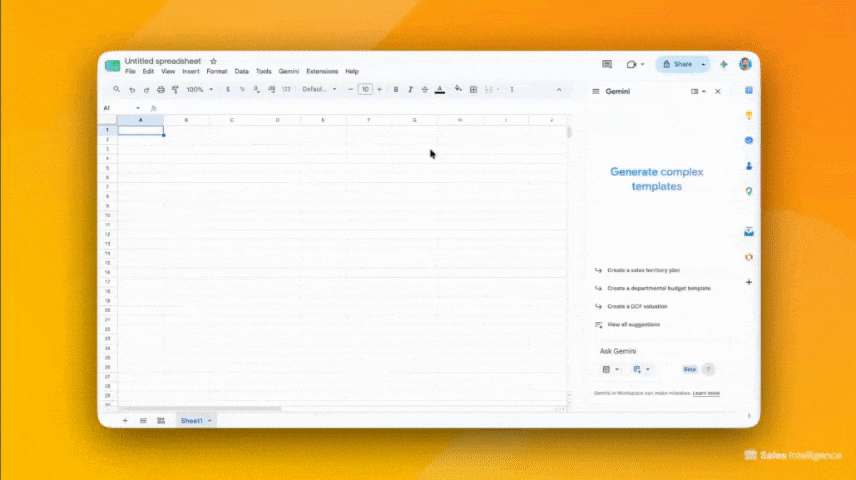Toggle strikethrough formatting
The image size is (856, 480).
tap(424, 90)
